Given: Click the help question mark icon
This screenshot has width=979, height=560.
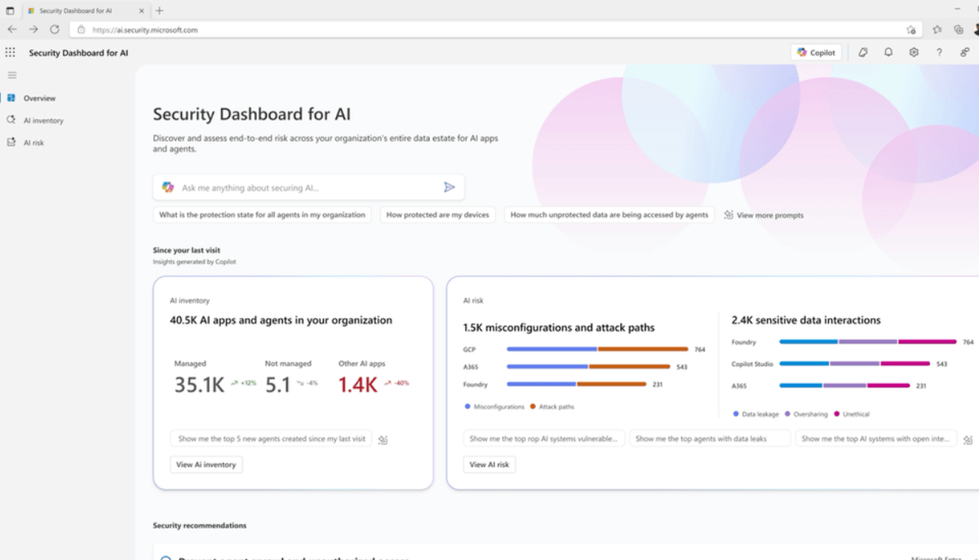Looking at the screenshot, I should click(x=939, y=52).
